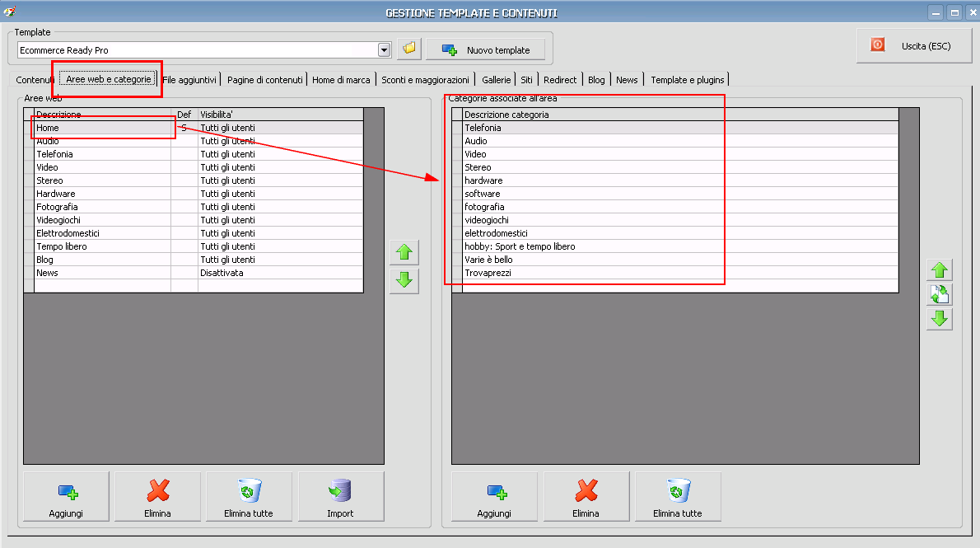Open the template folder icon

tap(409, 49)
